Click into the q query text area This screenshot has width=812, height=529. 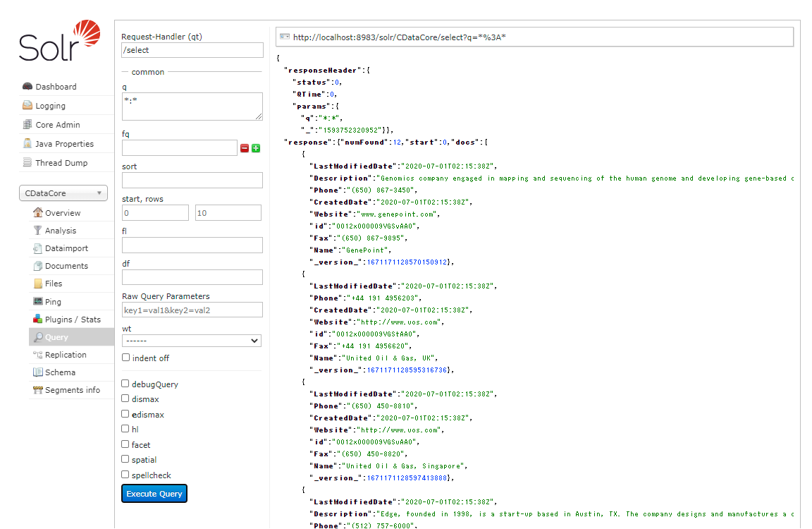pyautogui.click(x=192, y=107)
